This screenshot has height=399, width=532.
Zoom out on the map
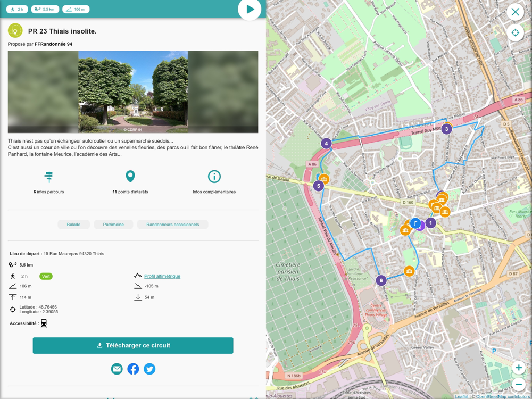pyautogui.click(x=518, y=385)
